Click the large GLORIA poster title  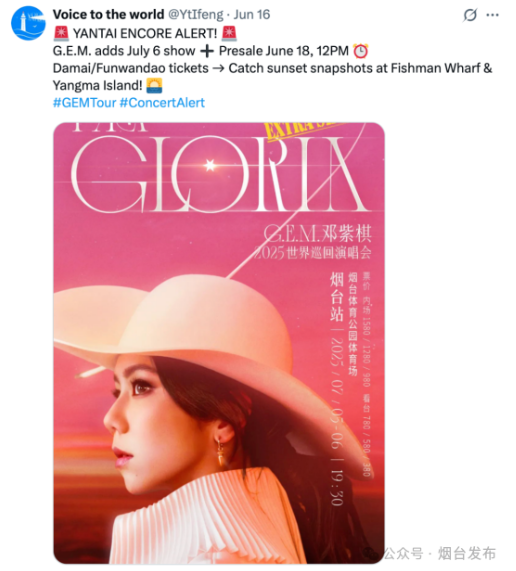click(x=220, y=175)
